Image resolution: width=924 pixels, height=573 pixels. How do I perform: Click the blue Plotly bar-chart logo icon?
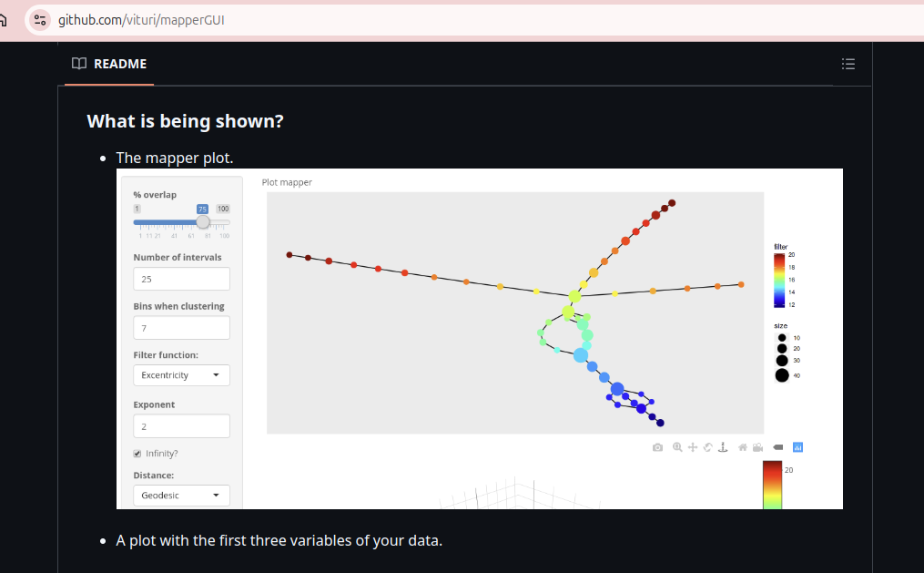pos(798,447)
